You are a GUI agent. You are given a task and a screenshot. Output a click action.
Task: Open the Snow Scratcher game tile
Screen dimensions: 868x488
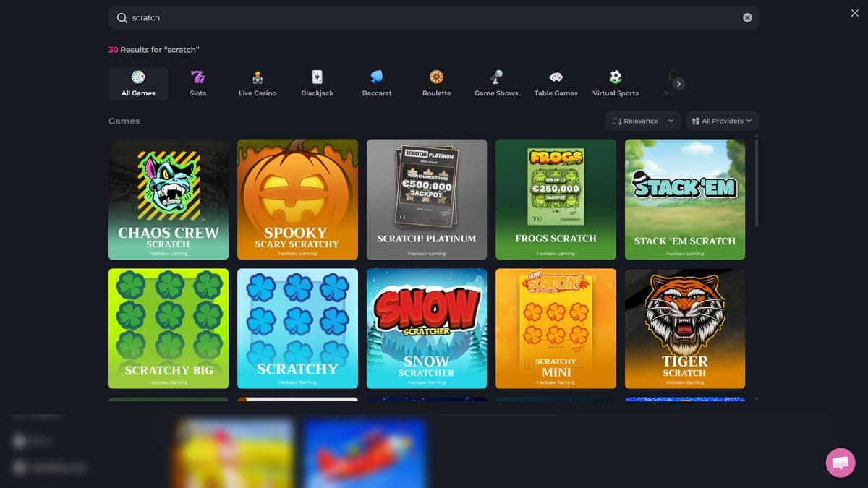tap(427, 328)
